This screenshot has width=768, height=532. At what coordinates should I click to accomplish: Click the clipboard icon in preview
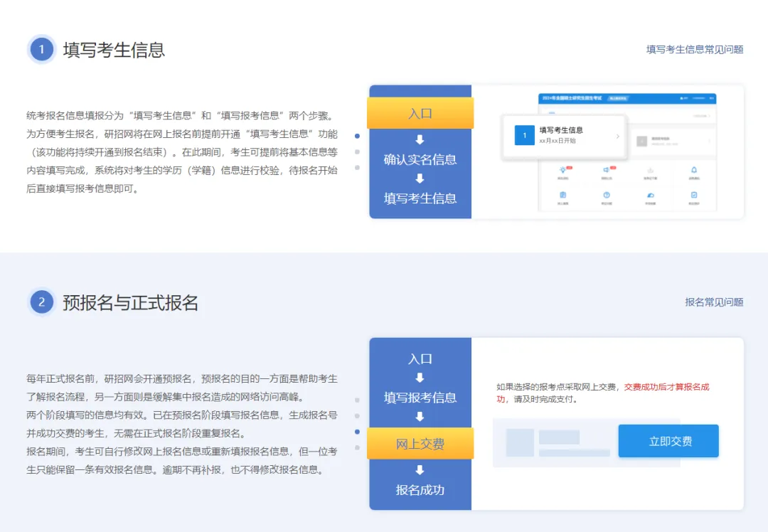pyautogui.click(x=562, y=195)
